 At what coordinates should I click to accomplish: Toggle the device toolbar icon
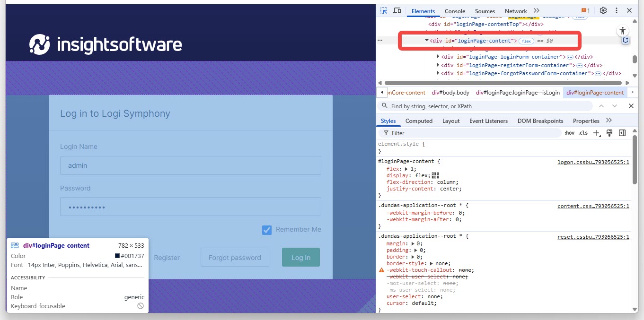coord(397,10)
